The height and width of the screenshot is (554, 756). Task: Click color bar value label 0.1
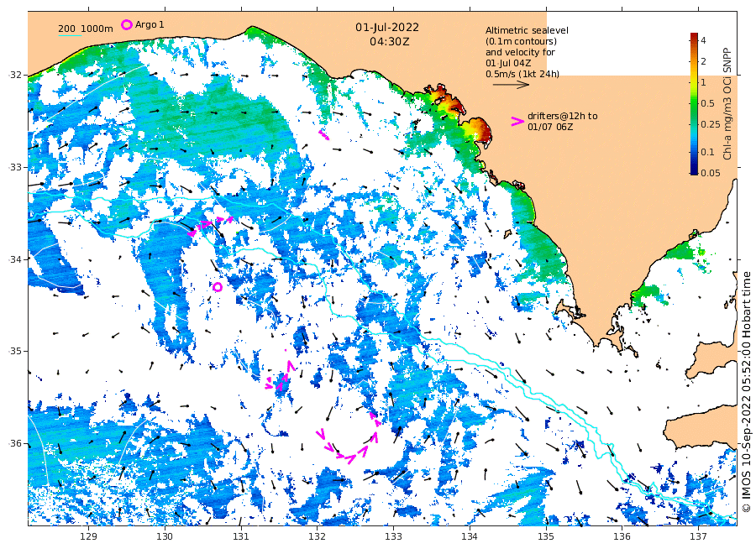tap(708, 152)
